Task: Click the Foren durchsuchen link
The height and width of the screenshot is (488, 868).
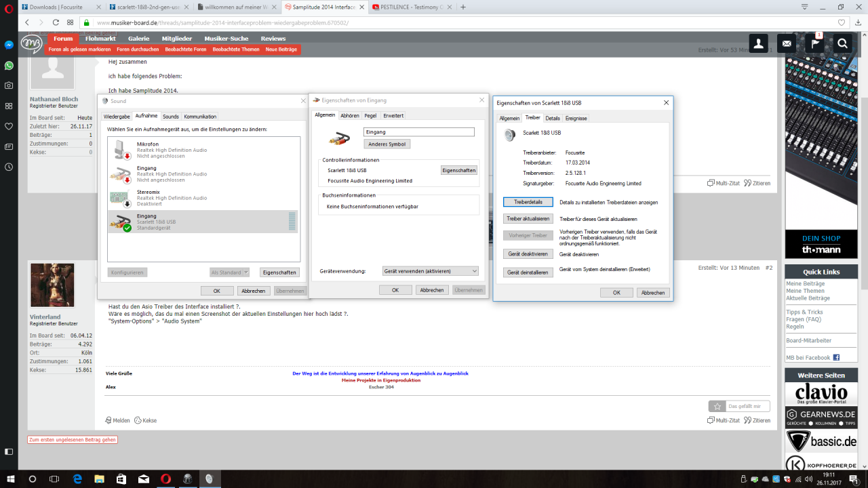Action: click(138, 49)
